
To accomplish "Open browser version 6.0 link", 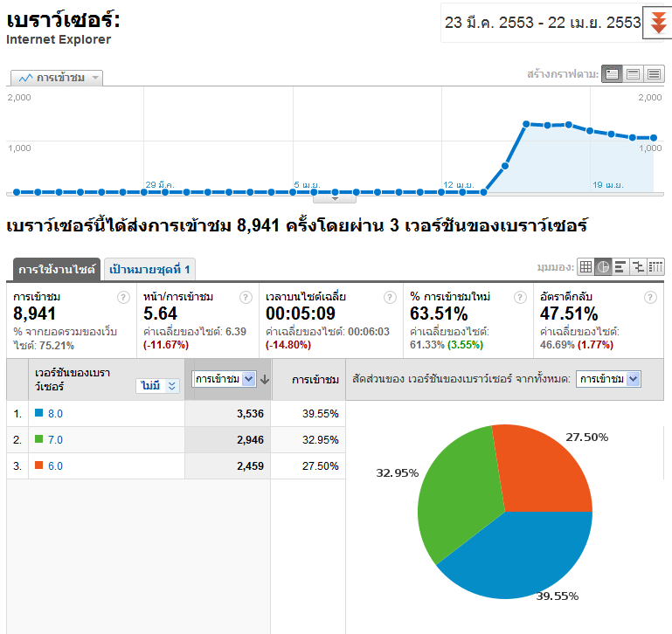I will pos(55,466).
